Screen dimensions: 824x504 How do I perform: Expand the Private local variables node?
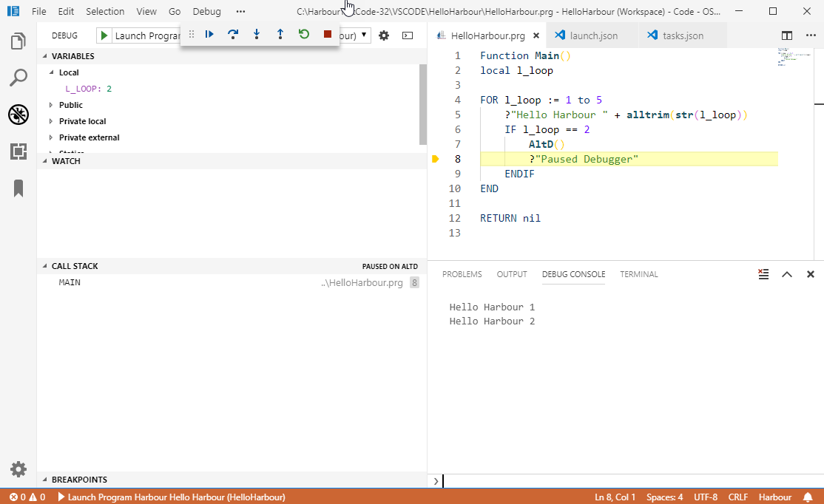click(82, 121)
